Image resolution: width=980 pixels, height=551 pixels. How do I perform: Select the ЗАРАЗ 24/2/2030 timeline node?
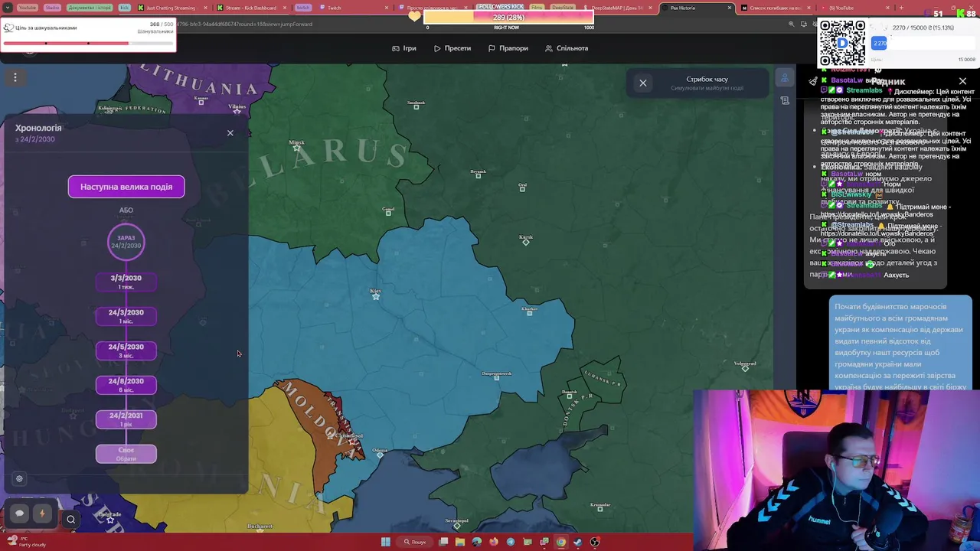(x=126, y=242)
